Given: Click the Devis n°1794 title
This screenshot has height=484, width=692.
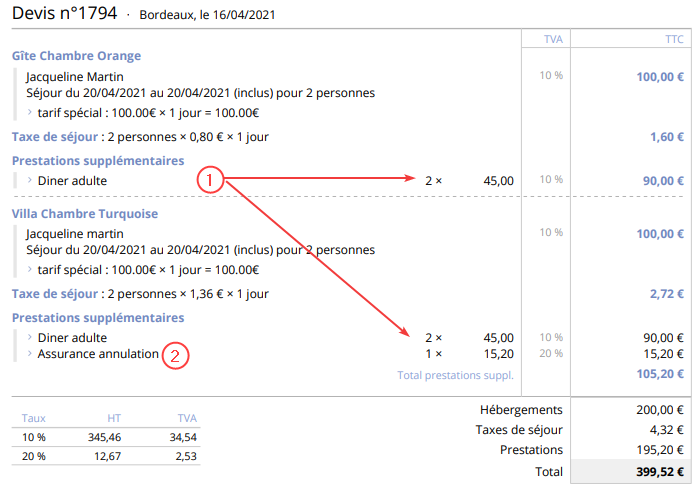Looking at the screenshot, I should 64,14.
